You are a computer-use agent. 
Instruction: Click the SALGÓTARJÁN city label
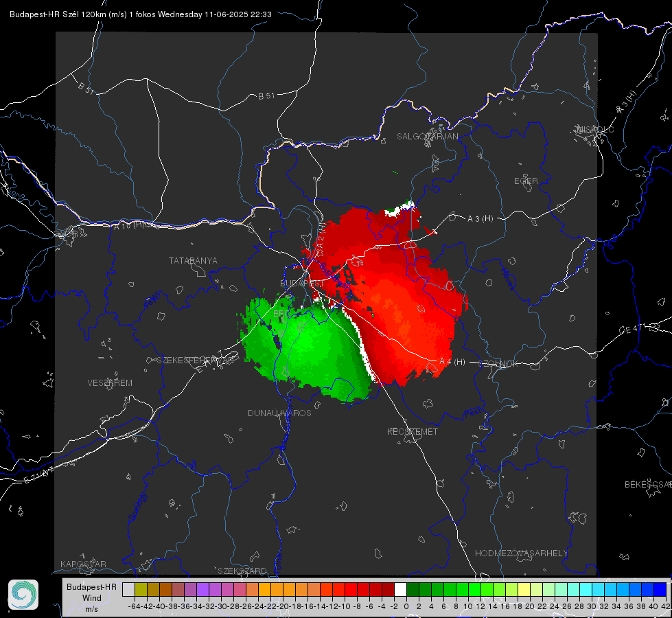point(427,137)
